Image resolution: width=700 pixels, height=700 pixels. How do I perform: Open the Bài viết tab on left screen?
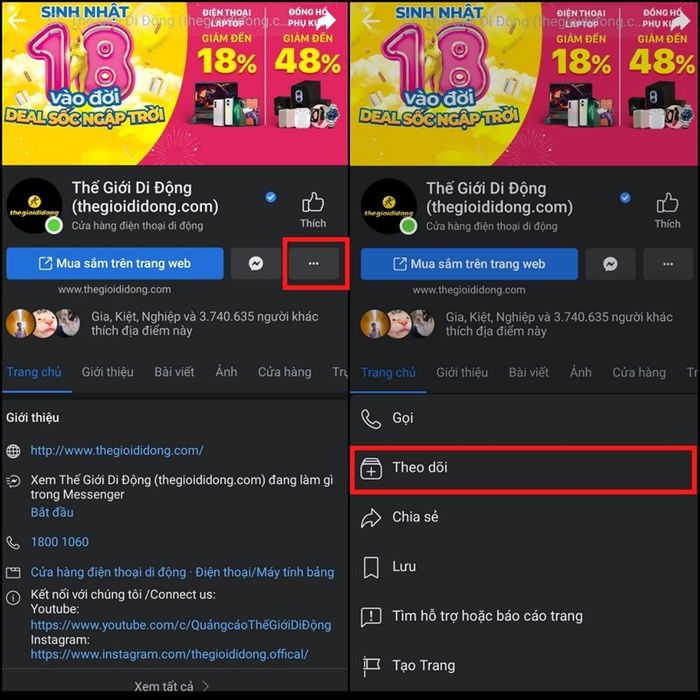click(x=174, y=372)
